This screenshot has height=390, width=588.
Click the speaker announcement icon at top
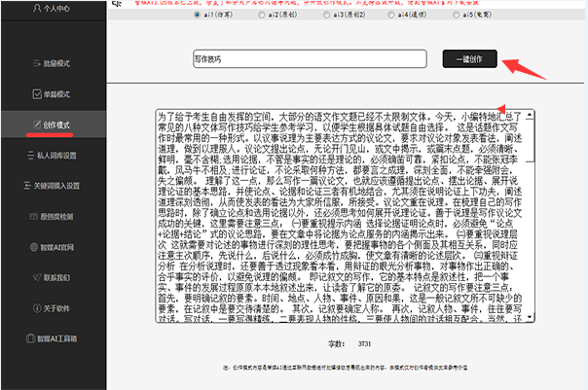118,3
